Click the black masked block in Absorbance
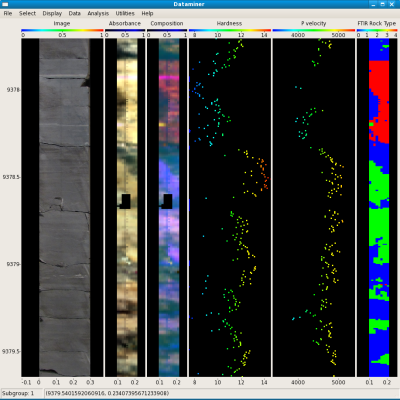The image size is (400, 400). coord(125,201)
